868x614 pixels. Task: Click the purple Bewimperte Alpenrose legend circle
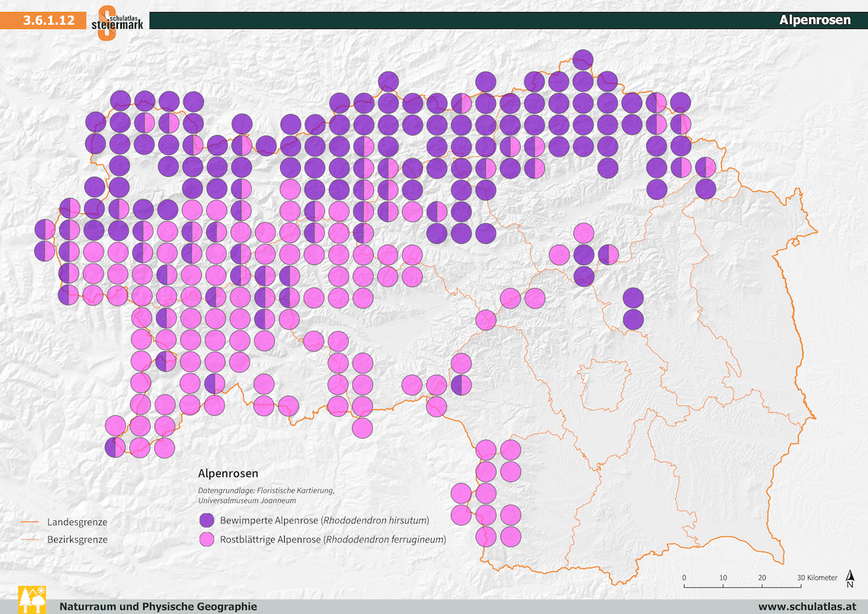click(x=207, y=521)
